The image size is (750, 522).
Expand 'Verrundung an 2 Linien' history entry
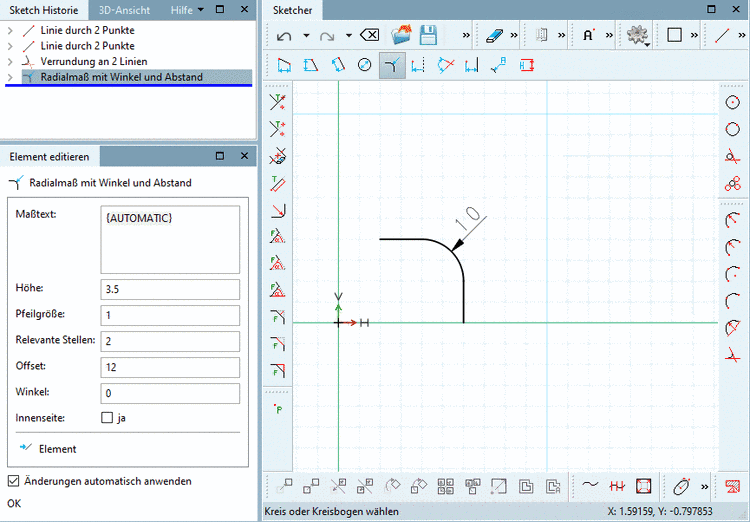coord(10,61)
